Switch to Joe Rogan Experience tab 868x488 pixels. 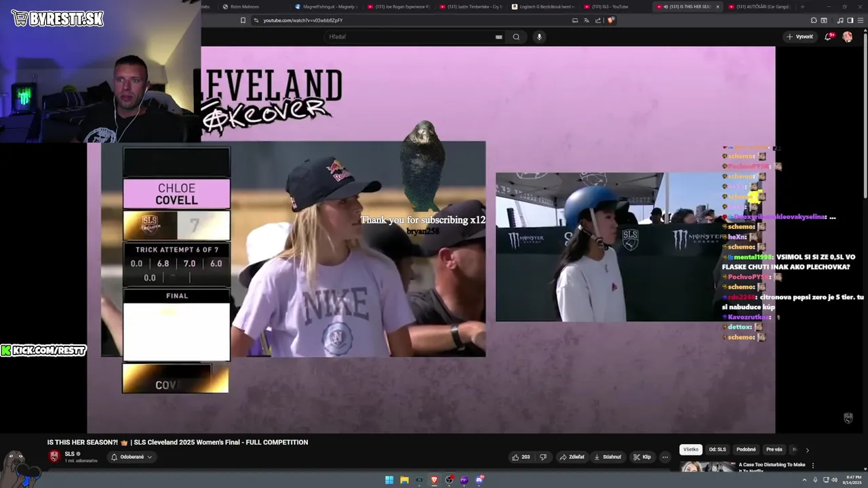[398, 7]
